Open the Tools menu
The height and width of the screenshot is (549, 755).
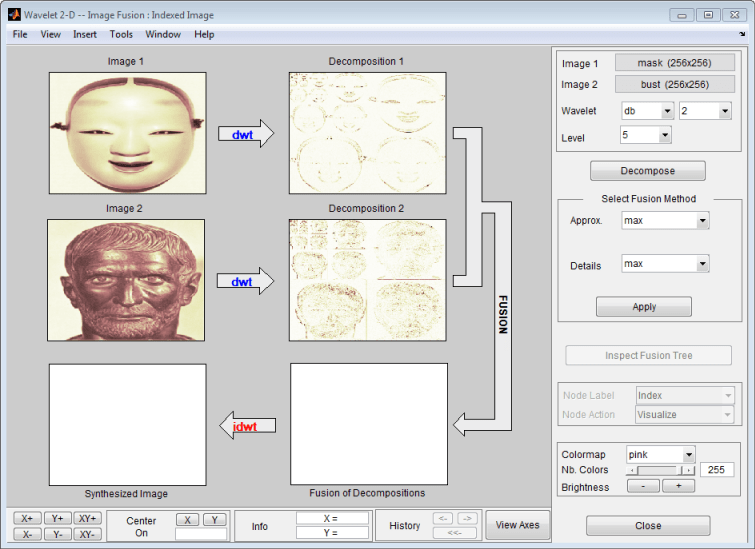coord(121,34)
